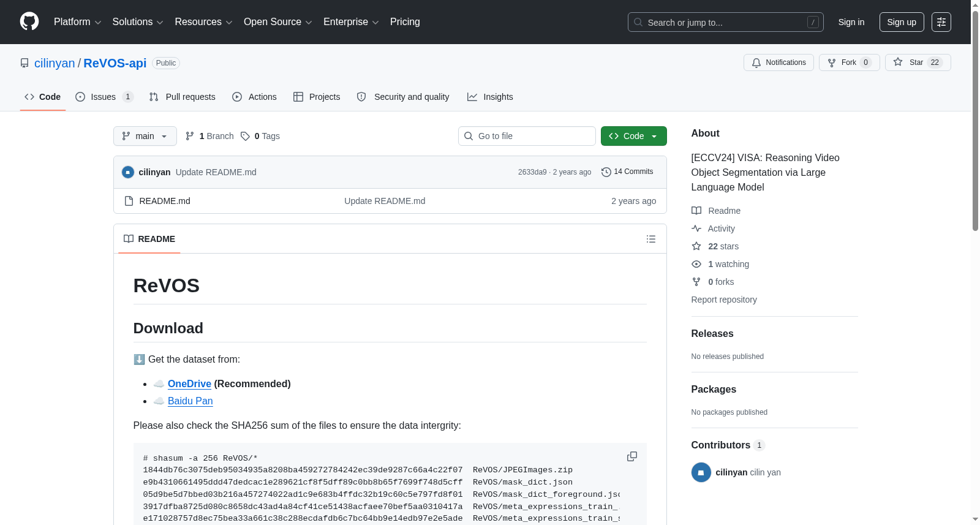Open the Security and quality tab
The image size is (980, 525).
pos(403,97)
